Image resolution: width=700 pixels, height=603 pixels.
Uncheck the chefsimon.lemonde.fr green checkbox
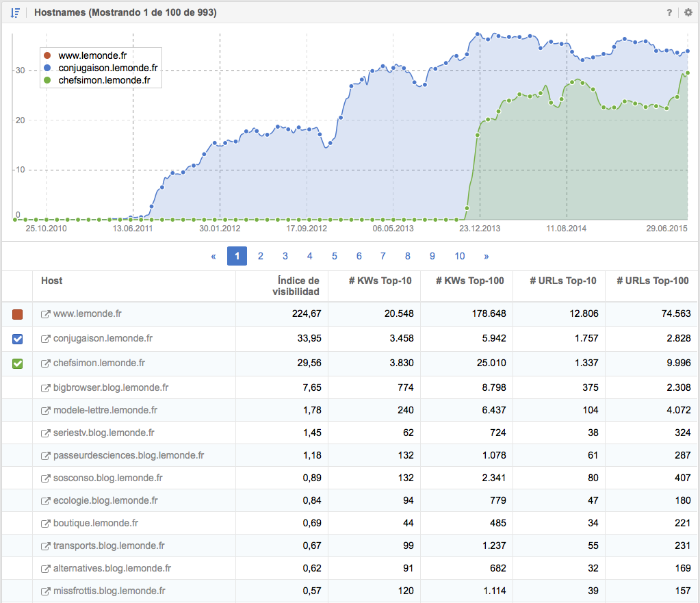pyautogui.click(x=18, y=363)
